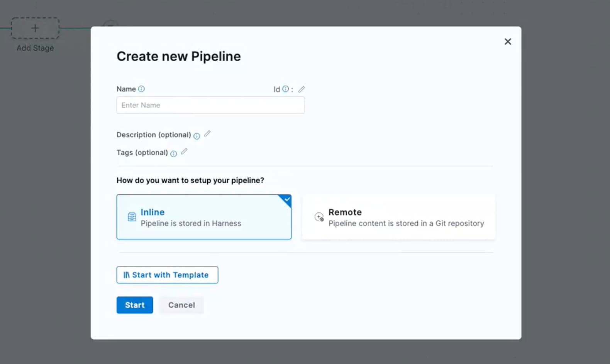Image resolution: width=610 pixels, height=364 pixels.
Task: Click the plus icon for Add Stage
Action: tap(35, 28)
